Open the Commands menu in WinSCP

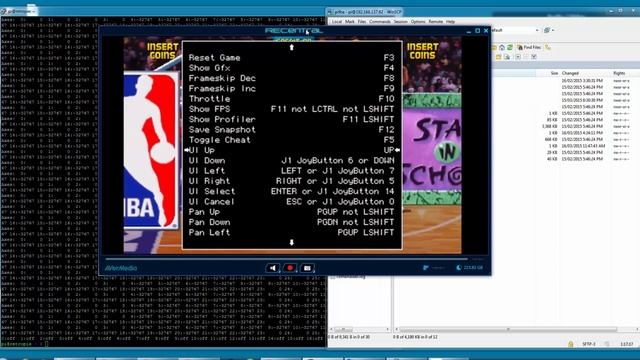pos(380,22)
